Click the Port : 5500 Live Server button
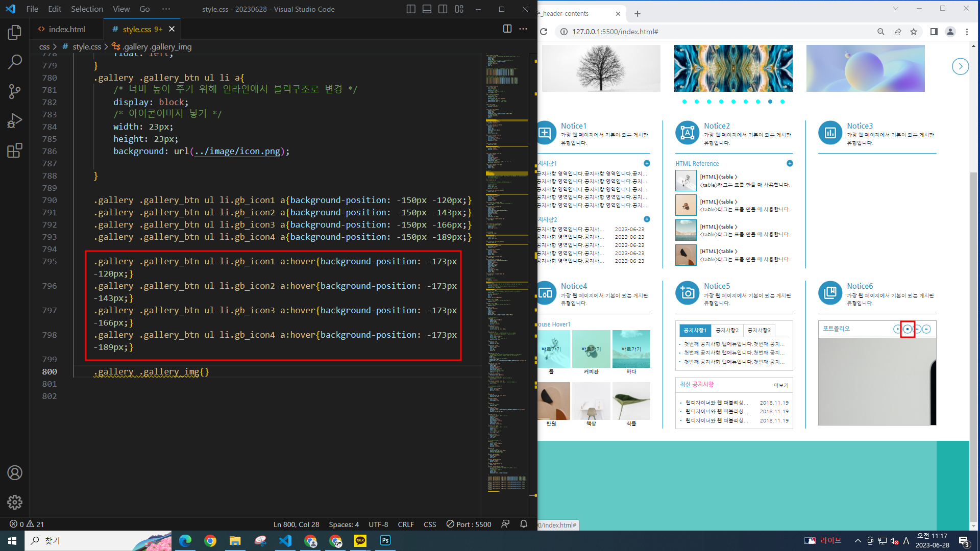Viewport: 980px width, 551px height. [469, 524]
